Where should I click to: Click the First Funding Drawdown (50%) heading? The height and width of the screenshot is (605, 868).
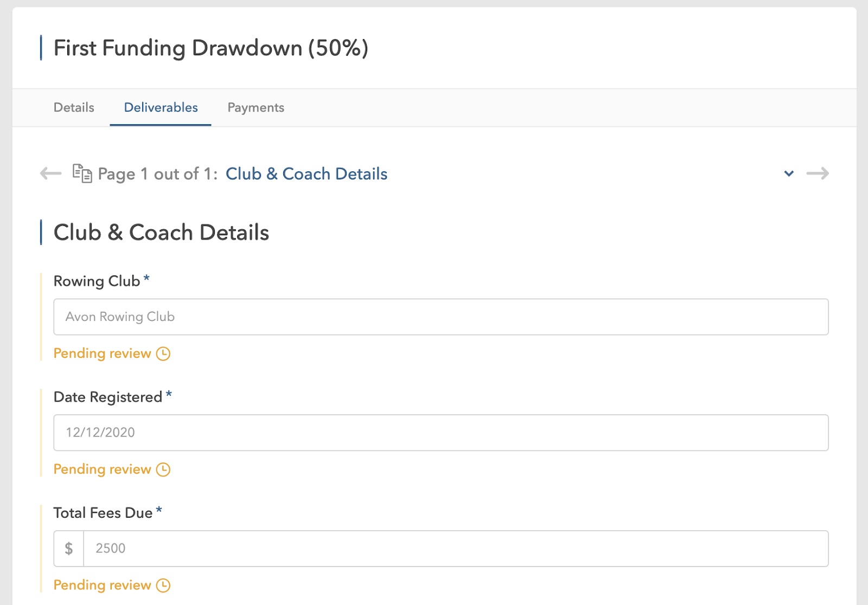pos(210,48)
